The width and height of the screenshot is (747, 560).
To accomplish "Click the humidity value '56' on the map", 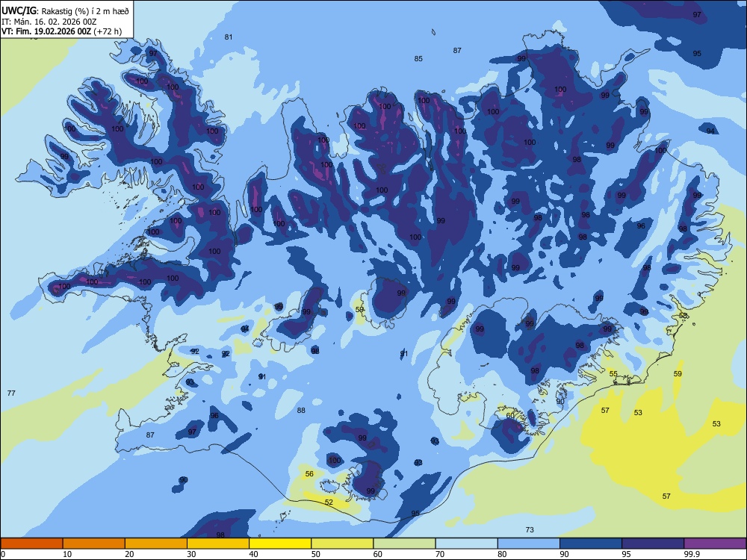I will (x=310, y=474).
